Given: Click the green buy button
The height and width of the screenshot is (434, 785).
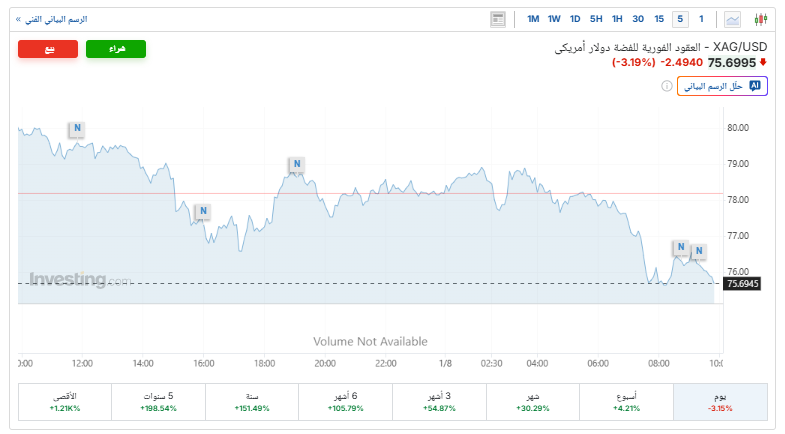Looking at the screenshot, I should click(x=115, y=49).
